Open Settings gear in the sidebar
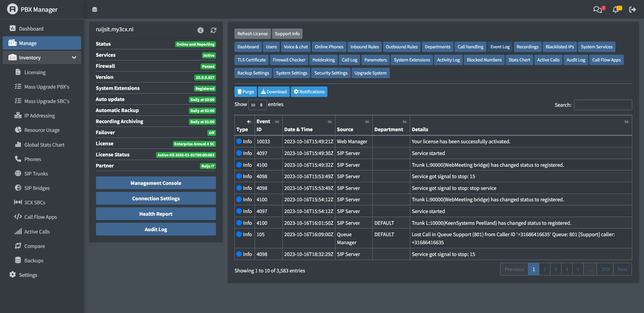Viewport: 644px width, 313px height. [28, 275]
